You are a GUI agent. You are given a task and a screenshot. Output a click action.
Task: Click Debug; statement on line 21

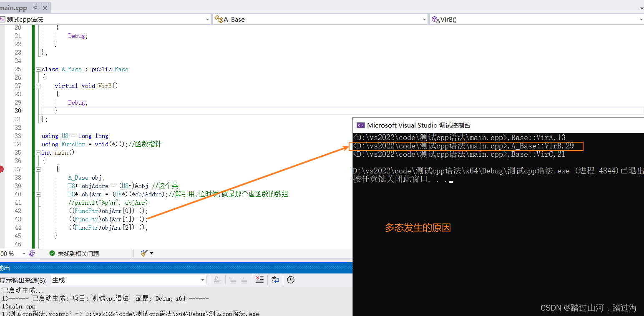(x=78, y=36)
